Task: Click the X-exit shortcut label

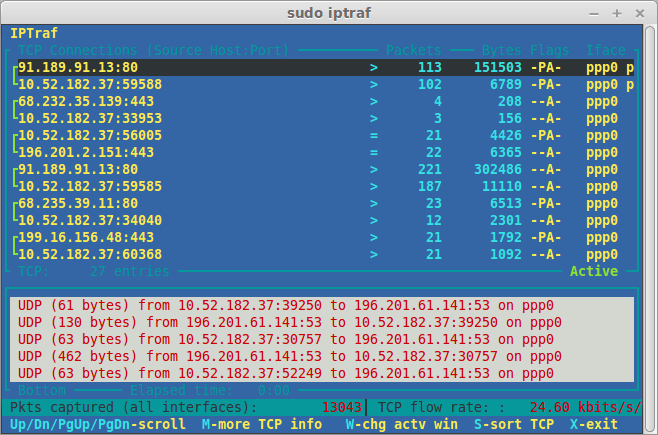Action: click(600, 424)
